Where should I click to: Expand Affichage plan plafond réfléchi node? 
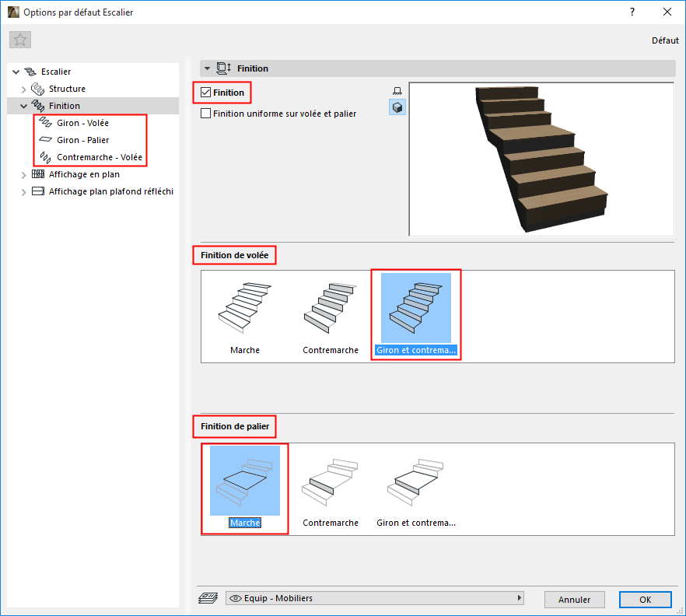pos(23,192)
